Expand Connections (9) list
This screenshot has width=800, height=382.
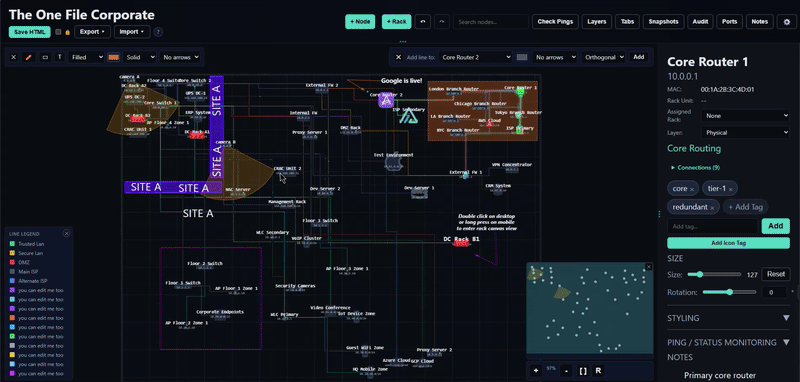click(x=695, y=167)
